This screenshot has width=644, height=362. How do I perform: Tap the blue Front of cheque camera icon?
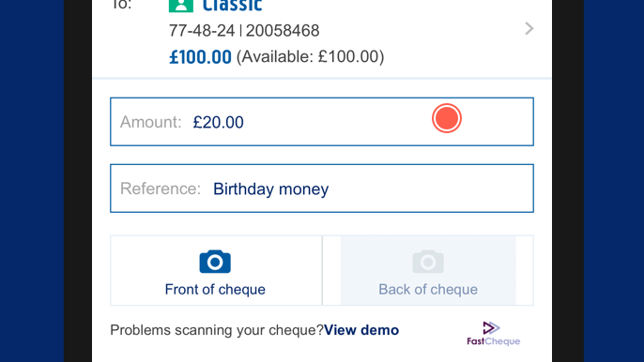(x=215, y=262)
